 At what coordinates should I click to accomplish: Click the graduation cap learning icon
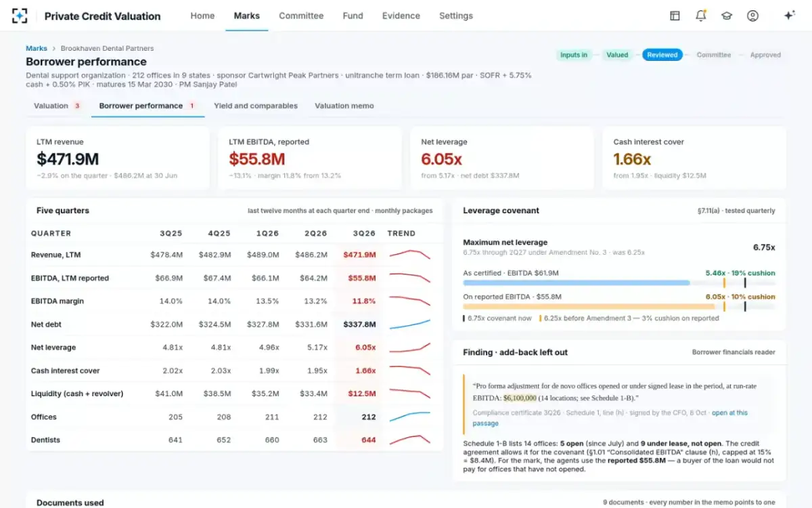pos(727,16)
